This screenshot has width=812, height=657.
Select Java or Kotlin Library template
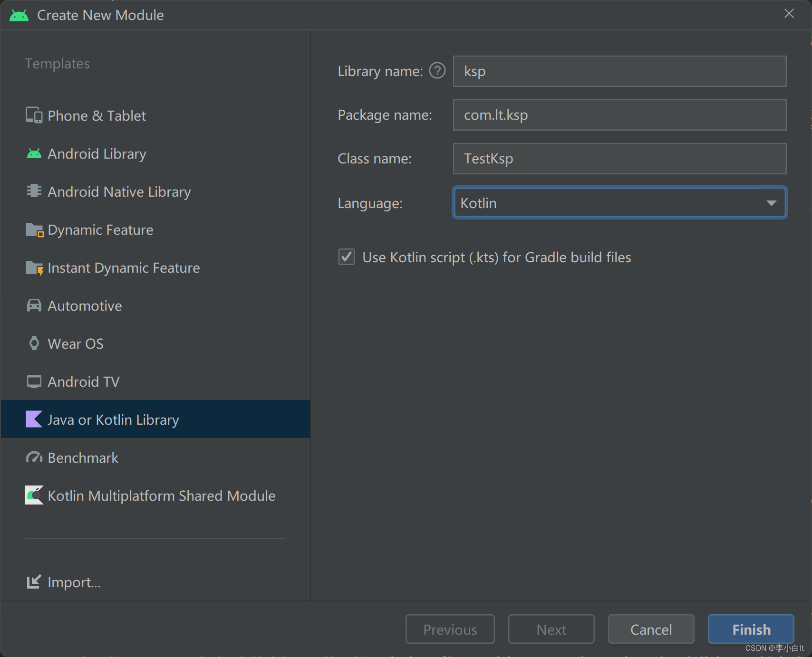click(x=155, y=419)
